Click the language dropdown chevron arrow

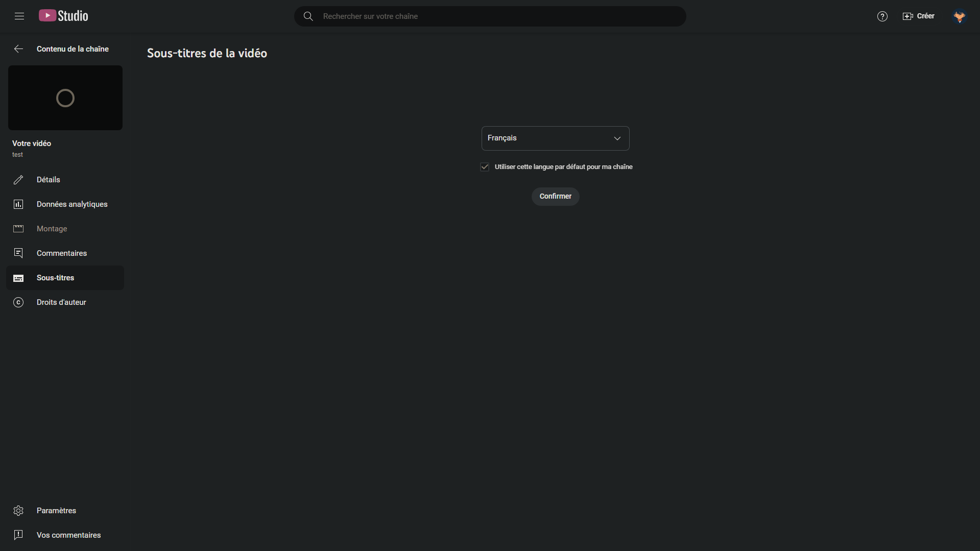pyautogui.click(x=617, y=138)
